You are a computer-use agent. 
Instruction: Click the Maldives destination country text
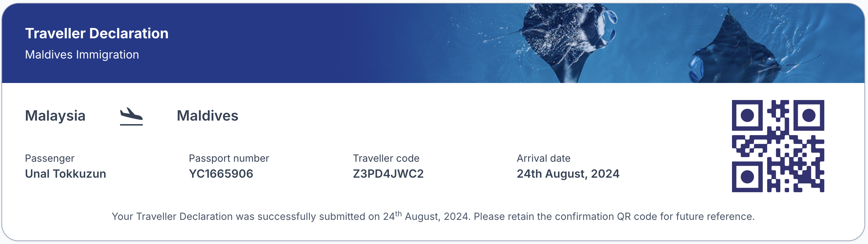coord(207,116)
